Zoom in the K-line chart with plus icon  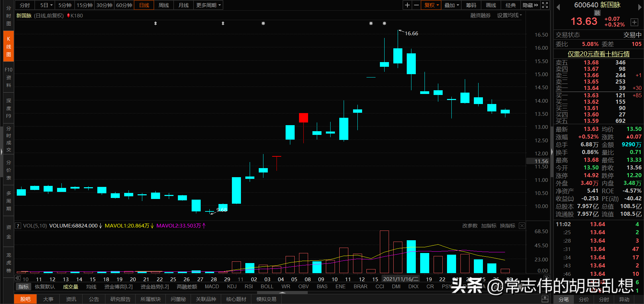tap(407, 5)
